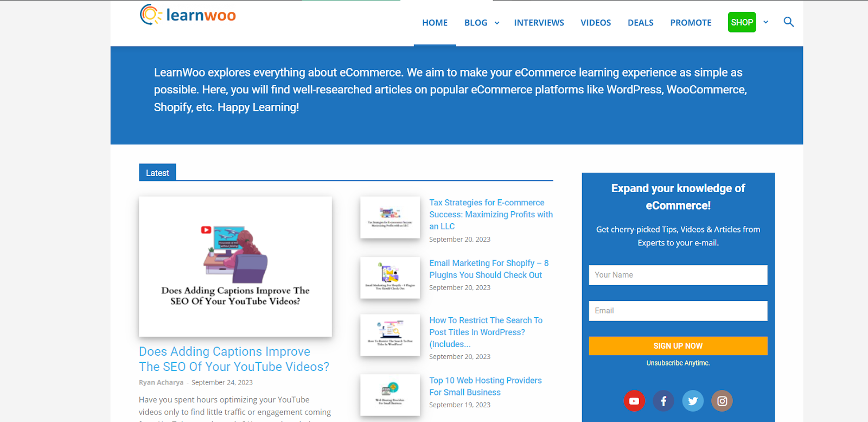
Task: Click the green Shop button
Action: (x=742, y=22)
